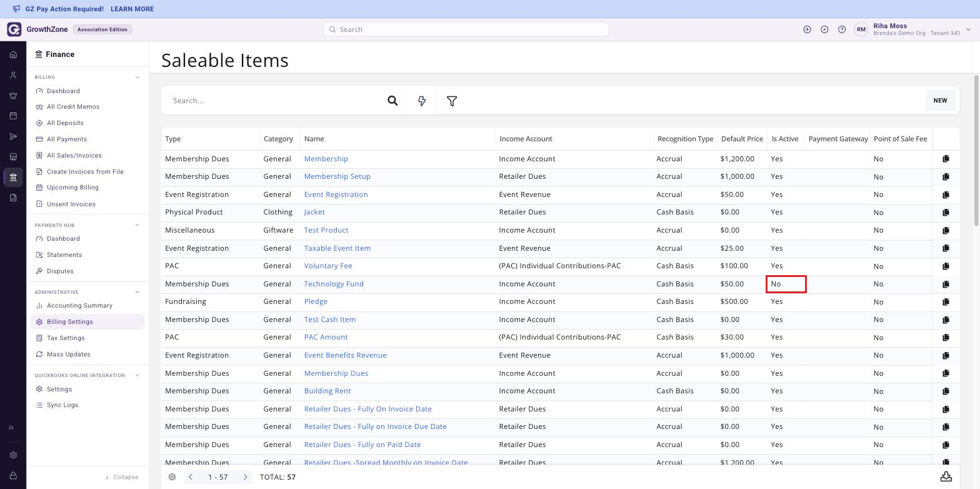
Task: Click LEARN MORE in the banner
Action: pyautogui.click(x=132, y=9)
